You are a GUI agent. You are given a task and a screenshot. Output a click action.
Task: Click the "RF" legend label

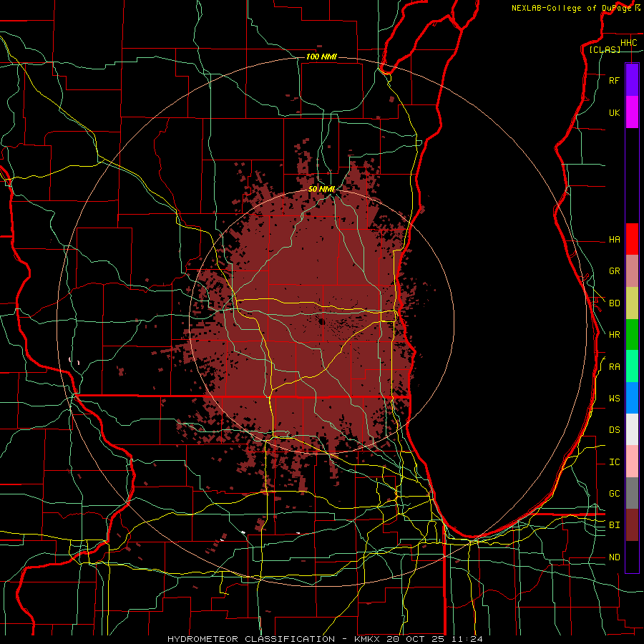point(614,81)
